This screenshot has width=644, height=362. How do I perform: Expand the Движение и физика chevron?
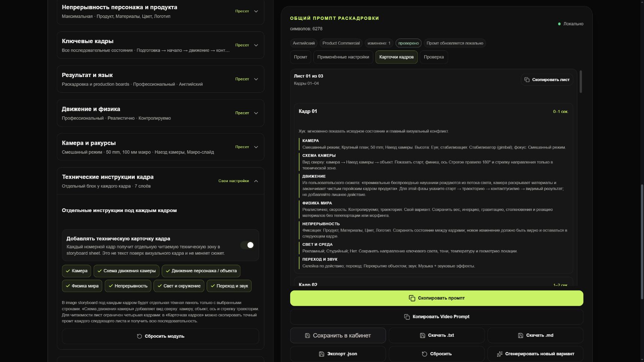click(x=256, y=113)
